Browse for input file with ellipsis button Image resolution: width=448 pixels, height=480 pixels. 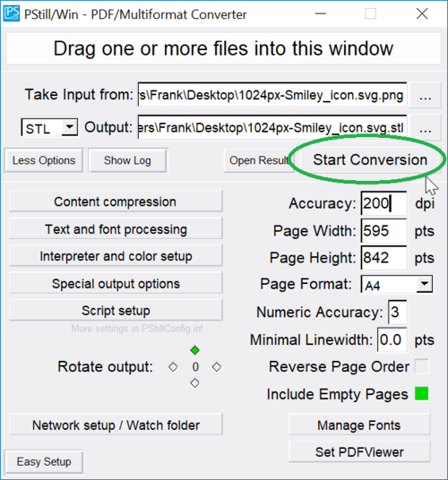coord(425,95)
